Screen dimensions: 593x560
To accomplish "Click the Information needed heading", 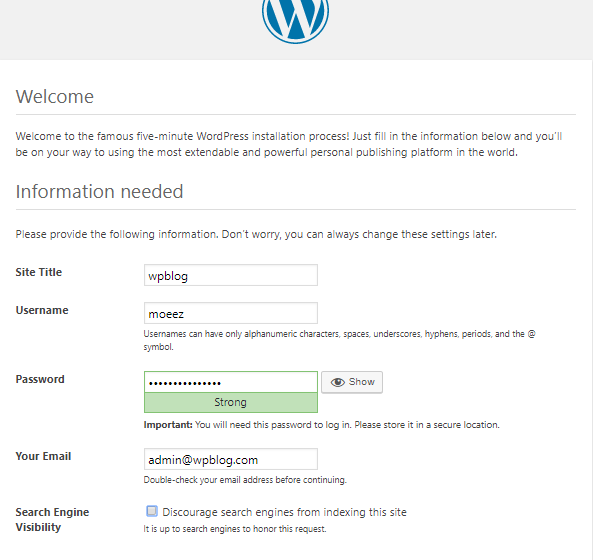I will pyautogui.click(x=99, y=191).
